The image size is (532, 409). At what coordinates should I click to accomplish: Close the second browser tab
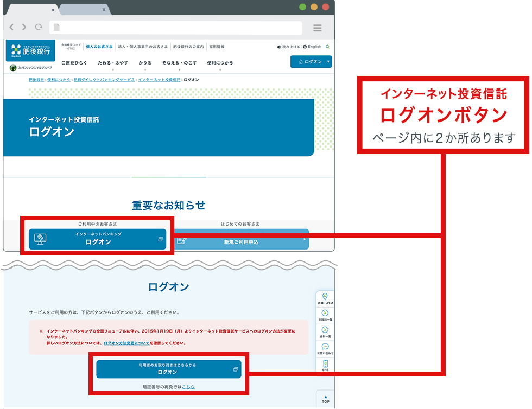point(104,10)
